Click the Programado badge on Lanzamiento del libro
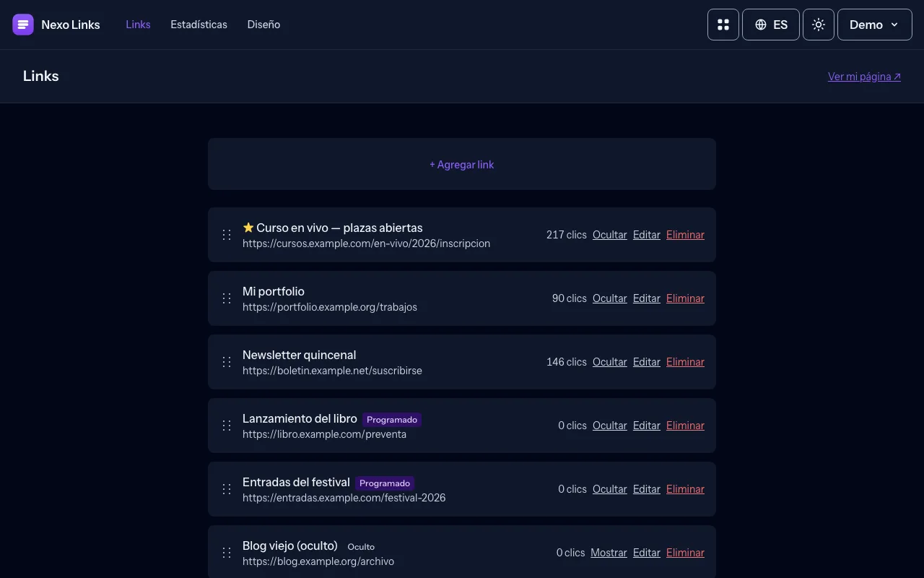924x578 pixels. pyautogui.click(x=392, y=420)
